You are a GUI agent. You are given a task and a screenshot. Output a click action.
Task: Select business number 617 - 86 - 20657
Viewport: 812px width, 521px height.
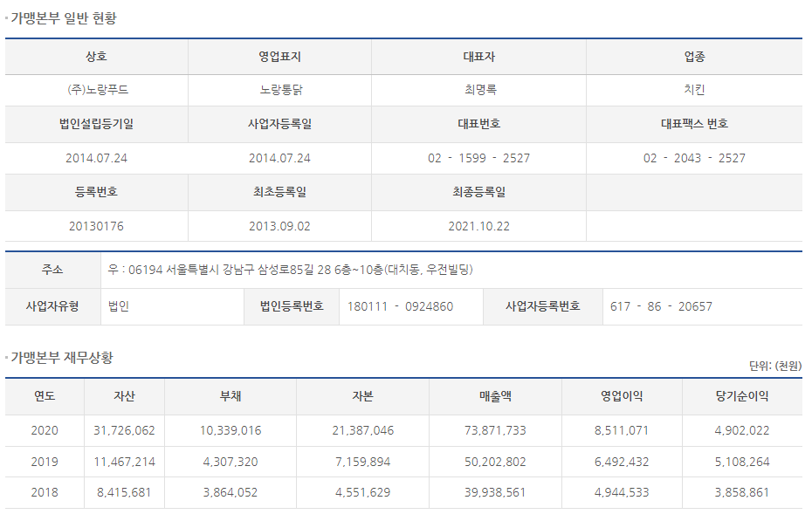click(x=661, y=306)
